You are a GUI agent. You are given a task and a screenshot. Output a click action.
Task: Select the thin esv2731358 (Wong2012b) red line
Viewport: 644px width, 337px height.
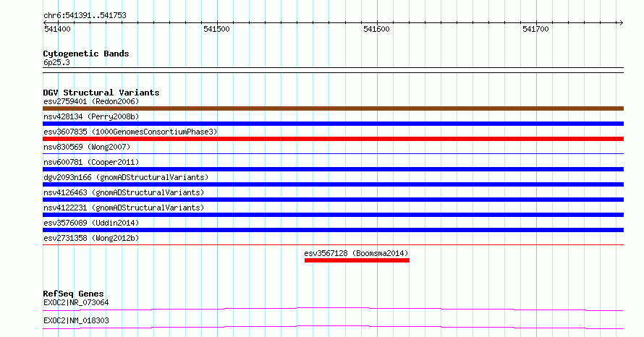pos(333,244)
